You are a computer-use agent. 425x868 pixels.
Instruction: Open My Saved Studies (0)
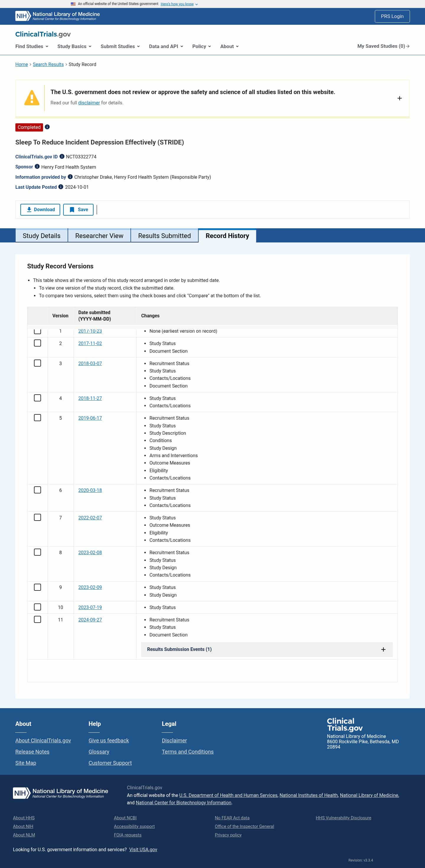click(x=383, y=46)
